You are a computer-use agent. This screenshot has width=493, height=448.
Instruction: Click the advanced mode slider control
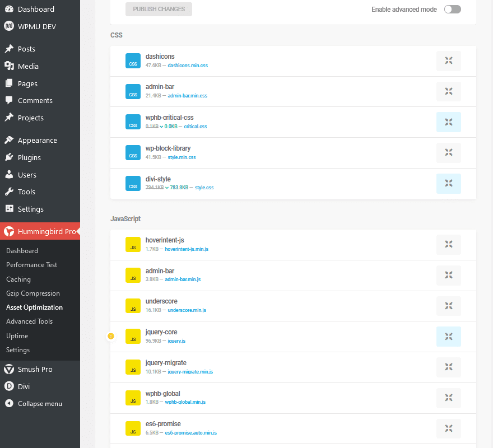tap(452, 9)
